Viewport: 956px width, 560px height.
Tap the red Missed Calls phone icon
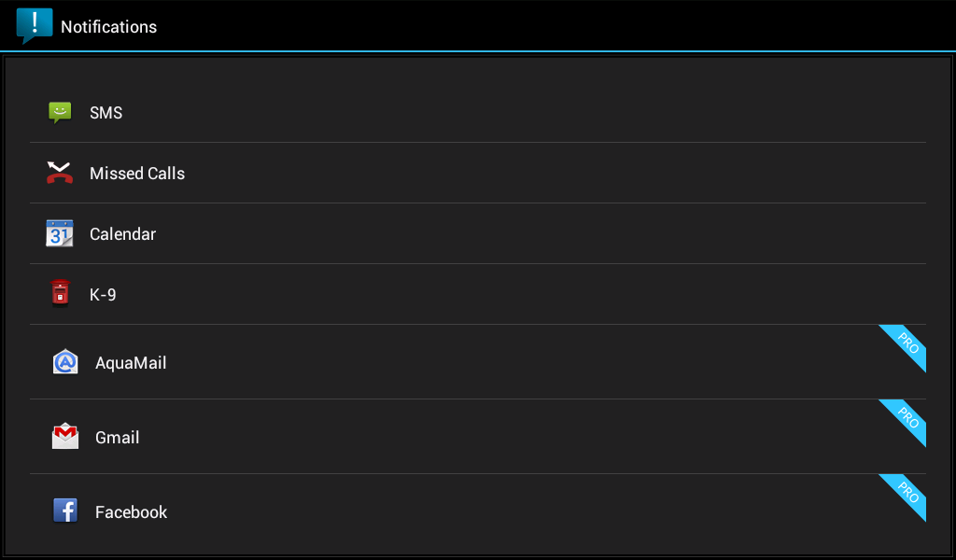click(x=60, y=173)
